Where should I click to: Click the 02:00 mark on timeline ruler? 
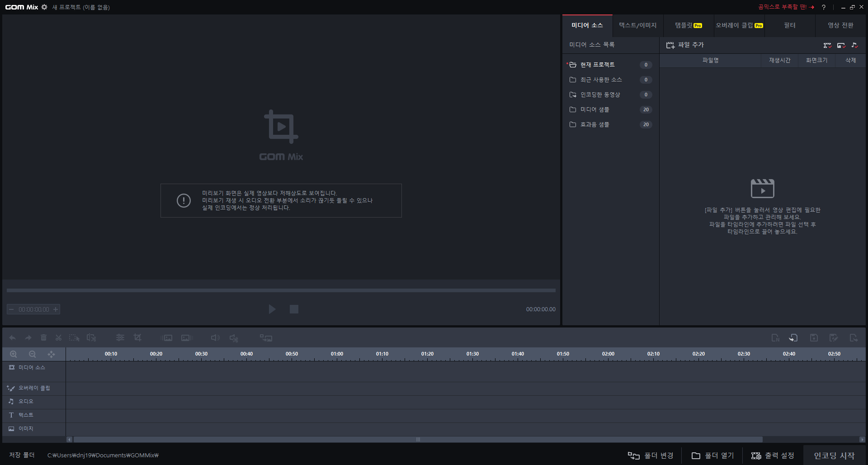608,354
